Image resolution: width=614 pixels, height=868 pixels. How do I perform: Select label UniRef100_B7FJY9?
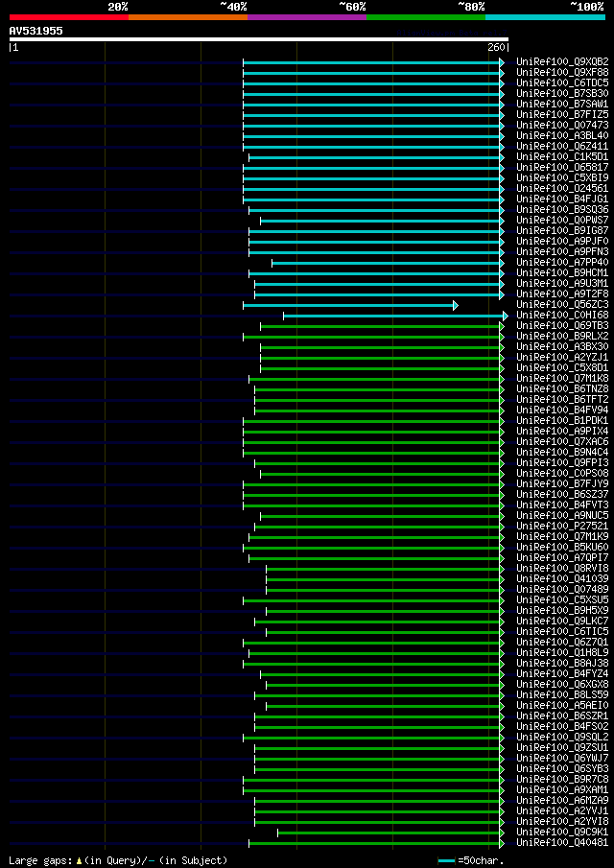pyautogui.click(x=562, y=484)
